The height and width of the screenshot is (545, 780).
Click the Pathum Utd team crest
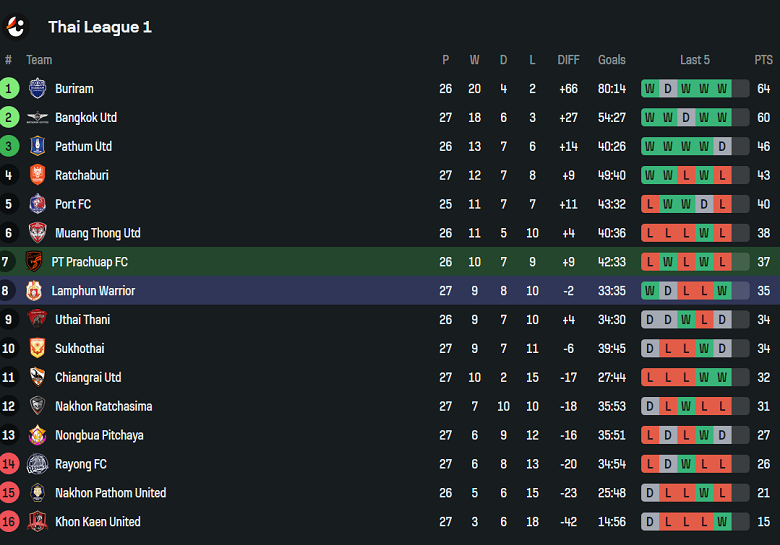click(x=37, y=146)
